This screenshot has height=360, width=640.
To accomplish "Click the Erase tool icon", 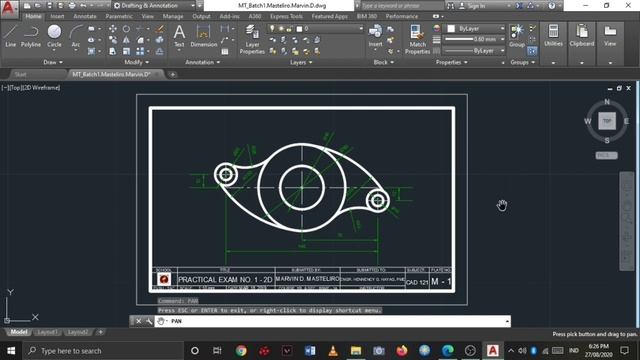I will [160, 29].
